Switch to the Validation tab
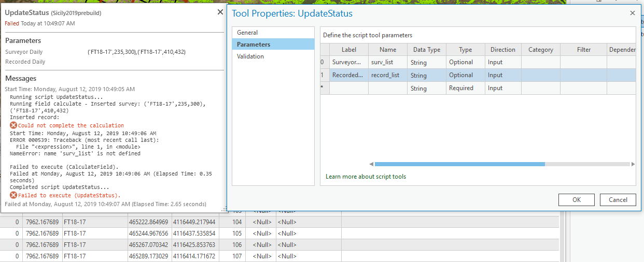 (x=250, y=56)
